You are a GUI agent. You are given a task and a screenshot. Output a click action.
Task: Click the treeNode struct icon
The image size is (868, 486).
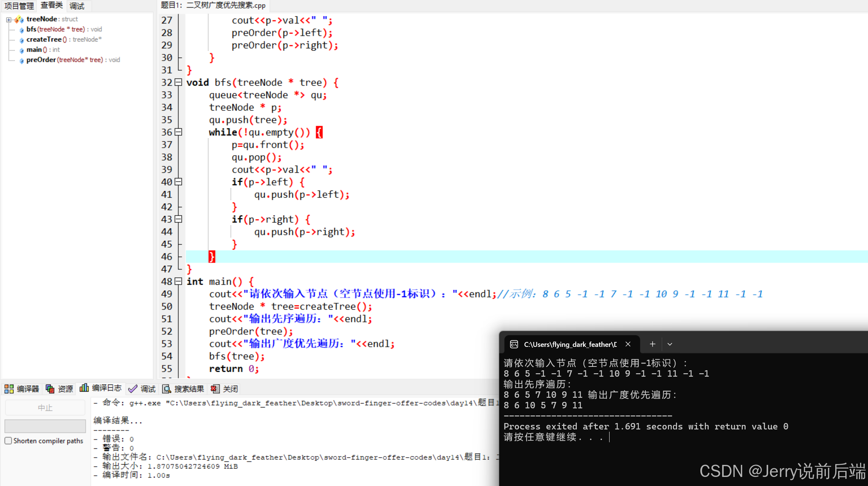[x=19, y=19]
